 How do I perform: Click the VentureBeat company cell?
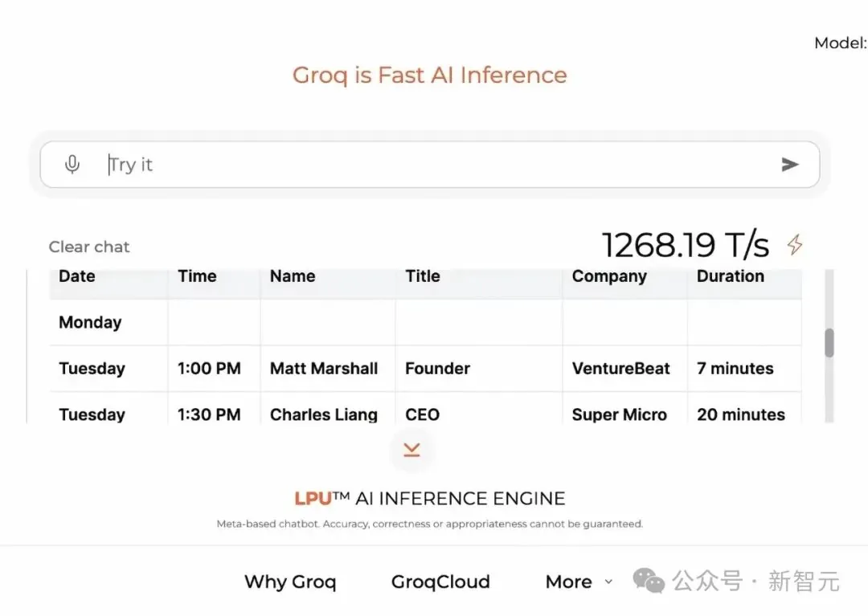pos(620,369)
